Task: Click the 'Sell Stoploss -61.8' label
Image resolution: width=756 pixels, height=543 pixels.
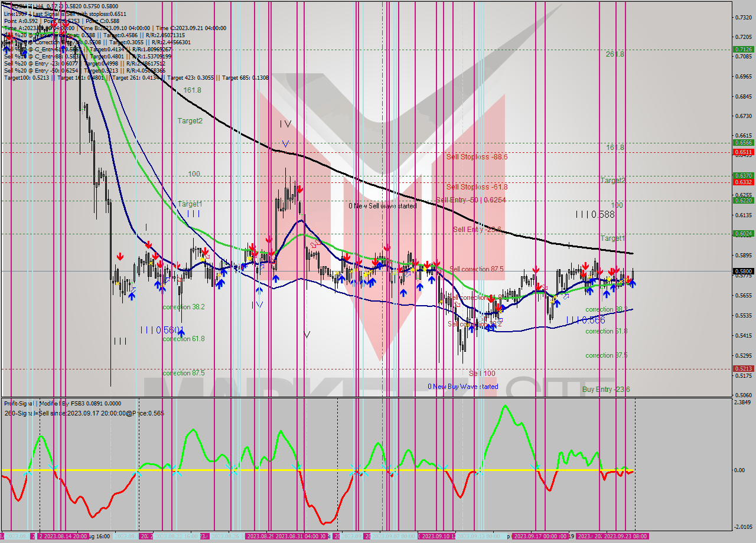Action: 477,187
